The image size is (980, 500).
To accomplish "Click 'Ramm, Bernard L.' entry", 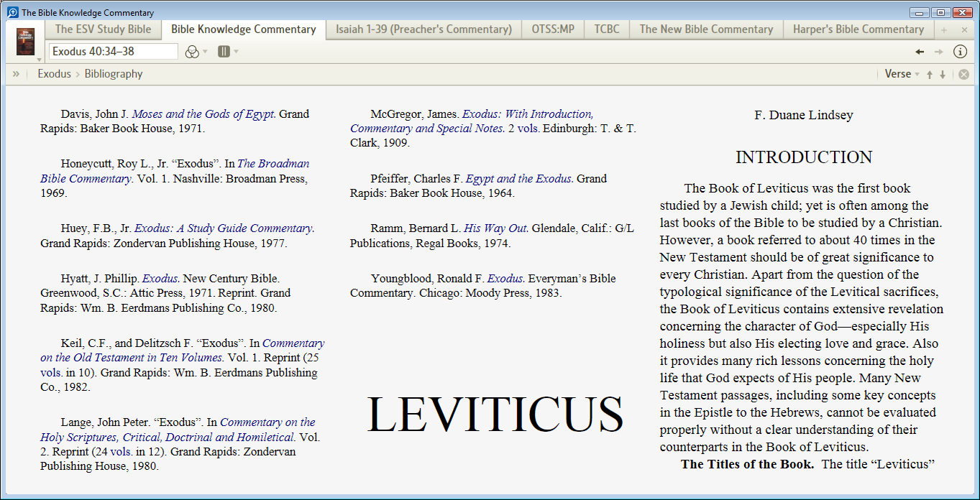I will 416,228.
